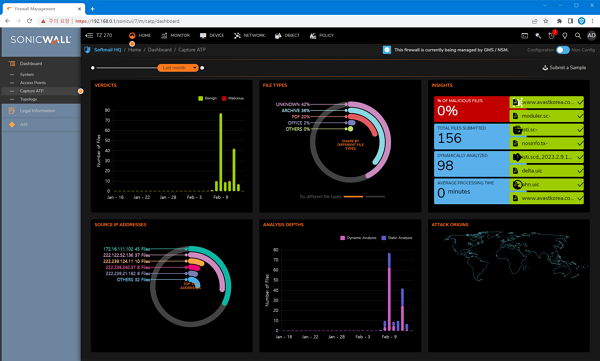Viewport: 600px width, 361px height.
Task: Open the browser side panel icon
Action: 570,21
